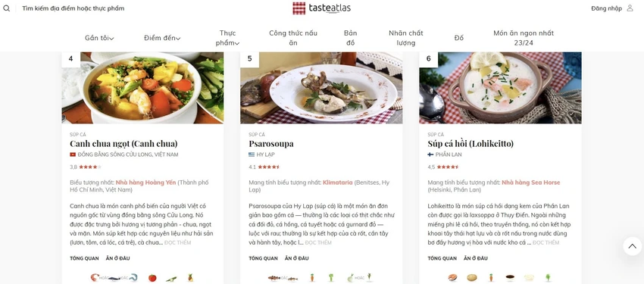Click the user profile icon by Đăng nhập

click(630, 8)
